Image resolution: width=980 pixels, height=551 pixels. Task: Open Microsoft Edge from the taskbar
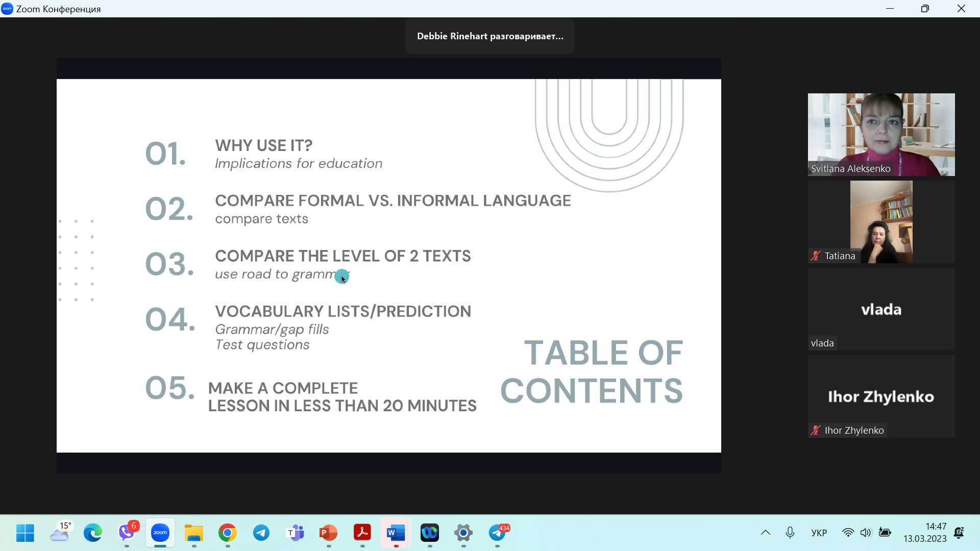(93, 533)
